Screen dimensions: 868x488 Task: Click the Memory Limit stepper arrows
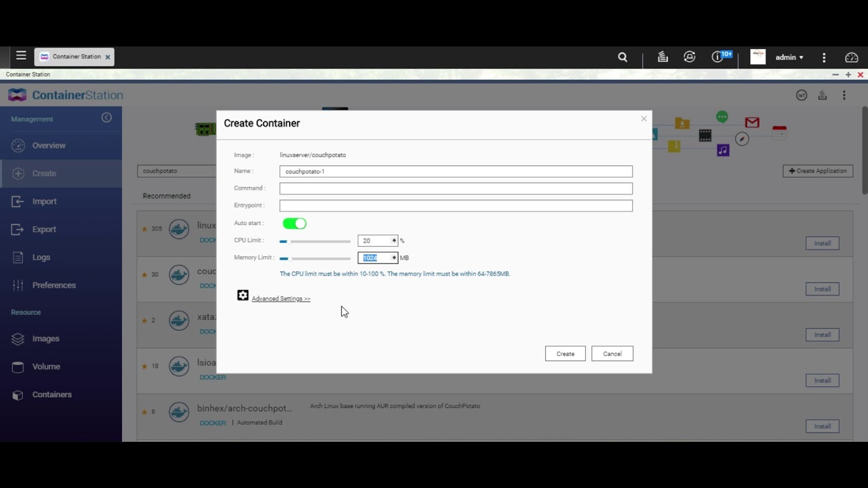(x=394, y=258)
